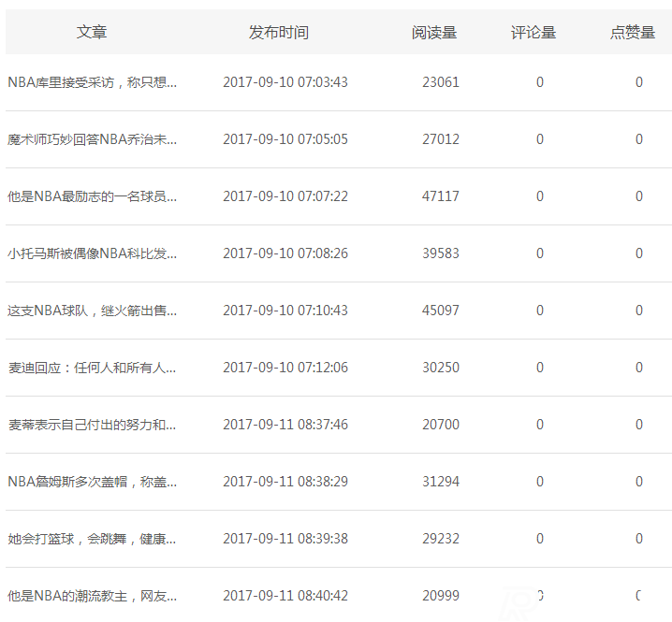Open the article "她会打篮球，会跳舞"
Image resolution: width=672 pixels, height=622 pixels.
tap(92, 539)
